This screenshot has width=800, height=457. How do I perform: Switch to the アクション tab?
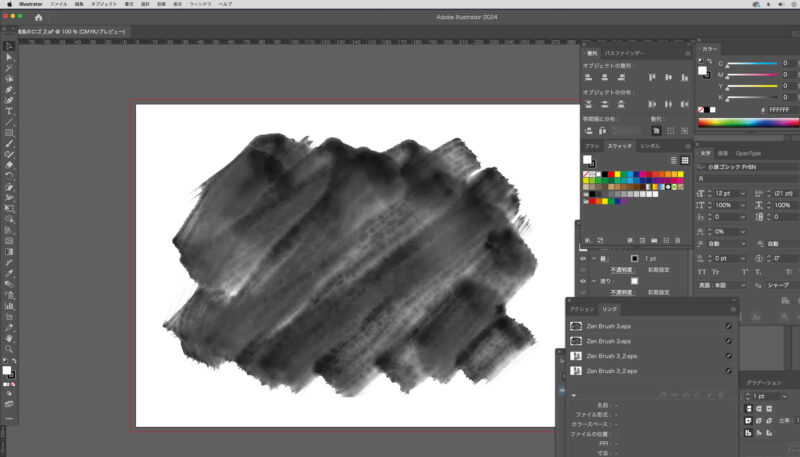point(581,311)
